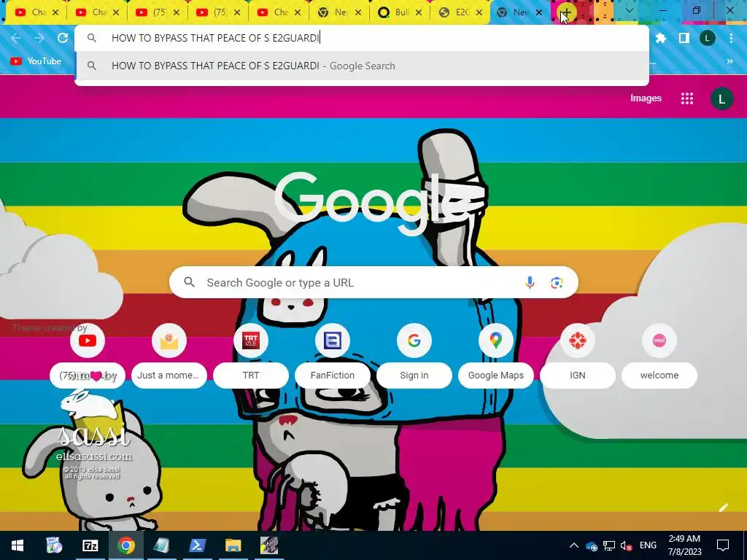Open Google account avatar on the page
747x560 pixels.
721,98
